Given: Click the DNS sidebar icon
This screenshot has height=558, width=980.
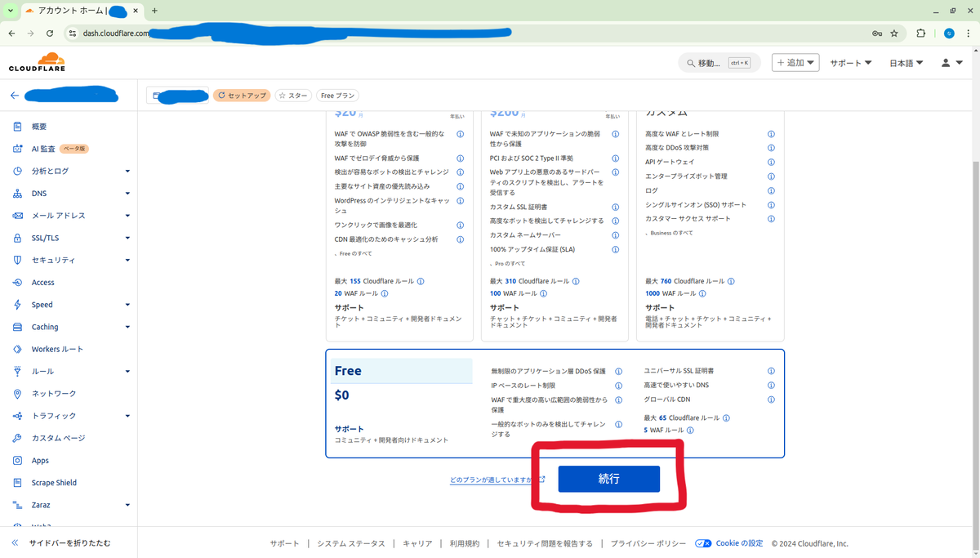Looking at the screenshot, I should (x=17, y=194).
